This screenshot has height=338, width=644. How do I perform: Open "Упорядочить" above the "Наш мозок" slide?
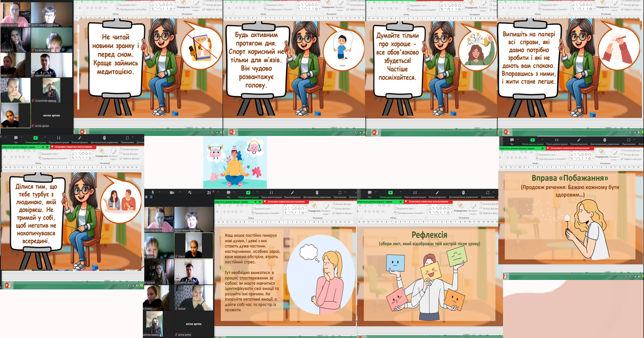tap(314, 209)
